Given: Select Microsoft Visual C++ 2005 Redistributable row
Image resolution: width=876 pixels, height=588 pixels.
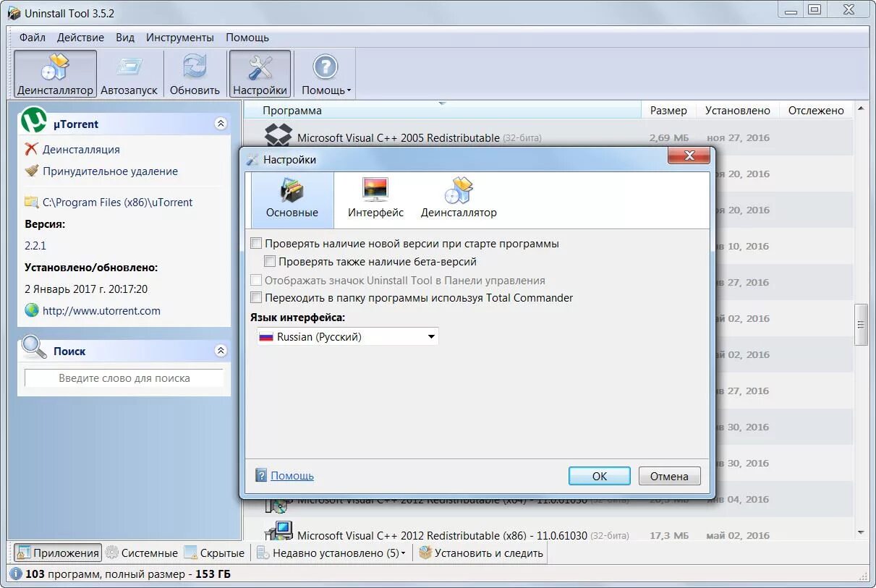Looking at the screenshot, I should [548, 137].
